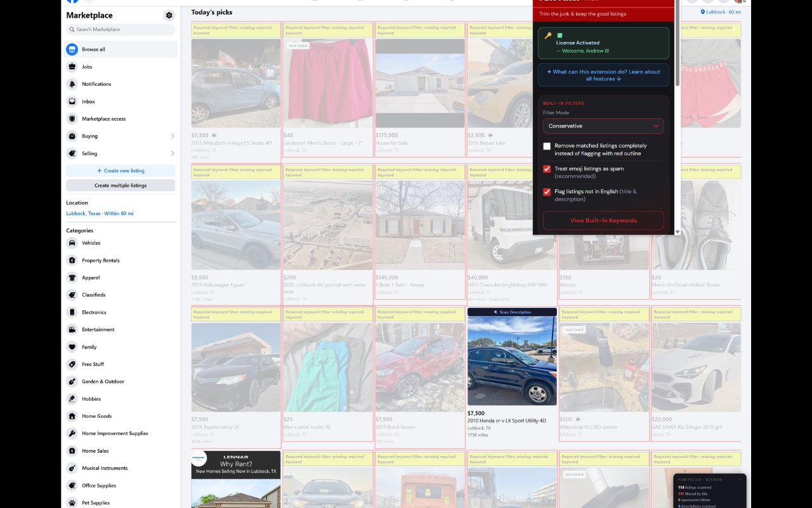Open the Jobs menu item label
812x508 pixels.
(87, 67)
